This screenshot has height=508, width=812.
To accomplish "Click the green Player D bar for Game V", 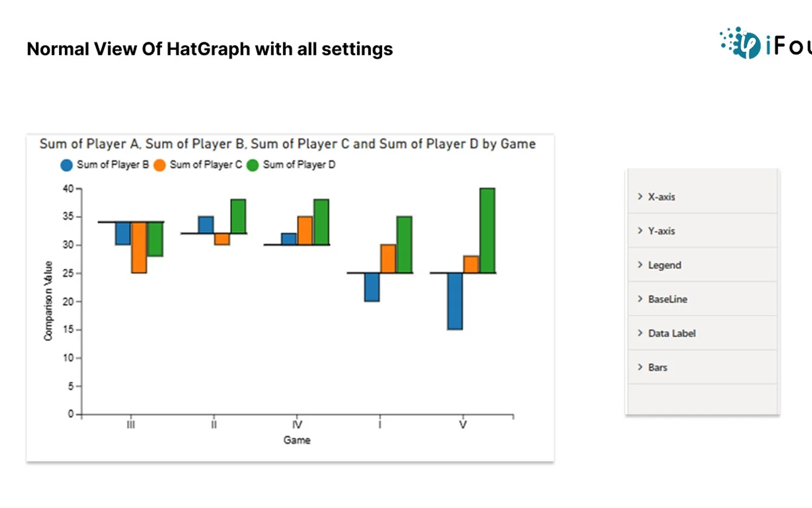I will (x=487, y=231).
